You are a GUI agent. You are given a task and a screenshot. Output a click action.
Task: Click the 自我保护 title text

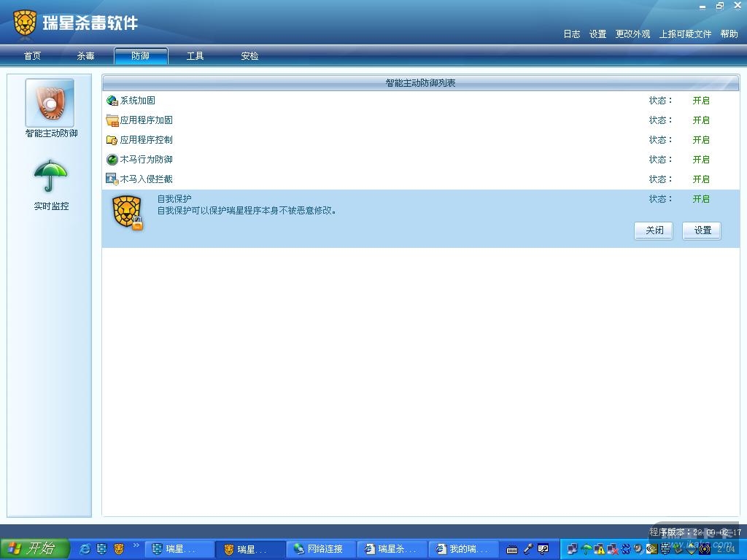174,198
